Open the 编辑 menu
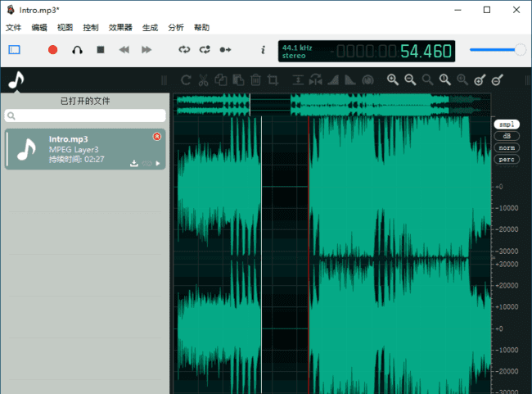This screenshot has width=532, height=394. click(x=39, y=28)
